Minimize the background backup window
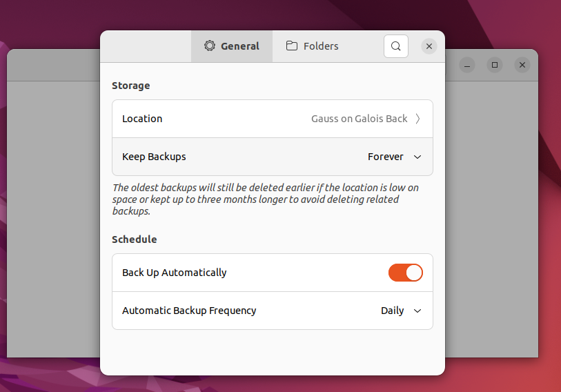Viewport: 561px width, 392px height. [x=467, y=65]
